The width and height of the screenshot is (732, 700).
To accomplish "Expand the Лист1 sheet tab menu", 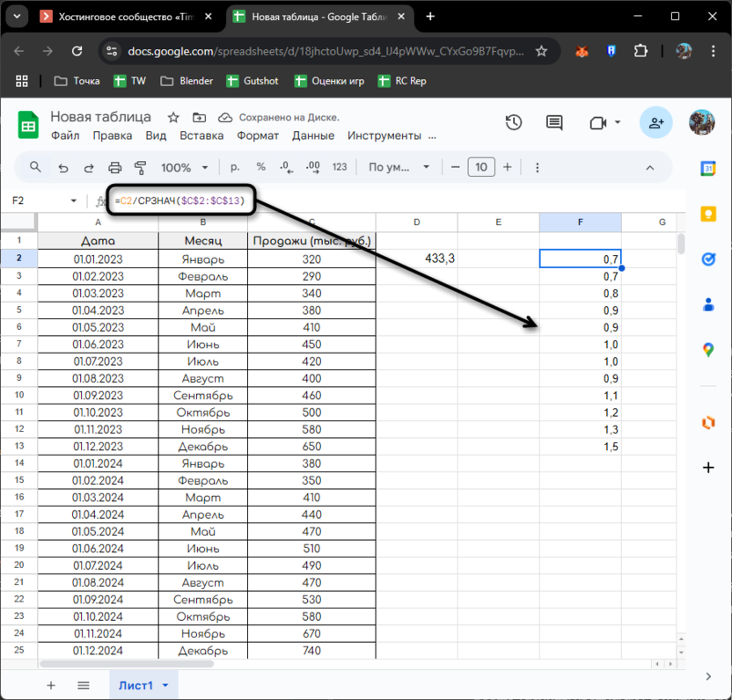I will pyautogui.click(x=165, y=685).
